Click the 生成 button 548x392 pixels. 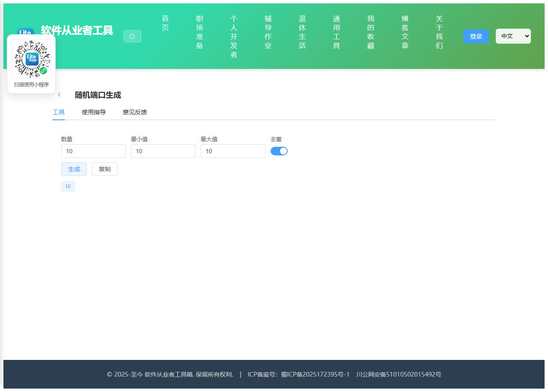click(x=74, y=169)
